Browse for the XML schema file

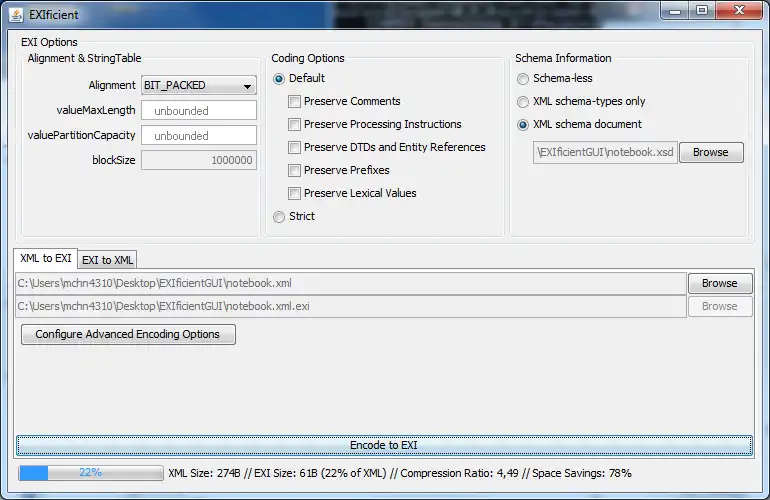point(711,152)
